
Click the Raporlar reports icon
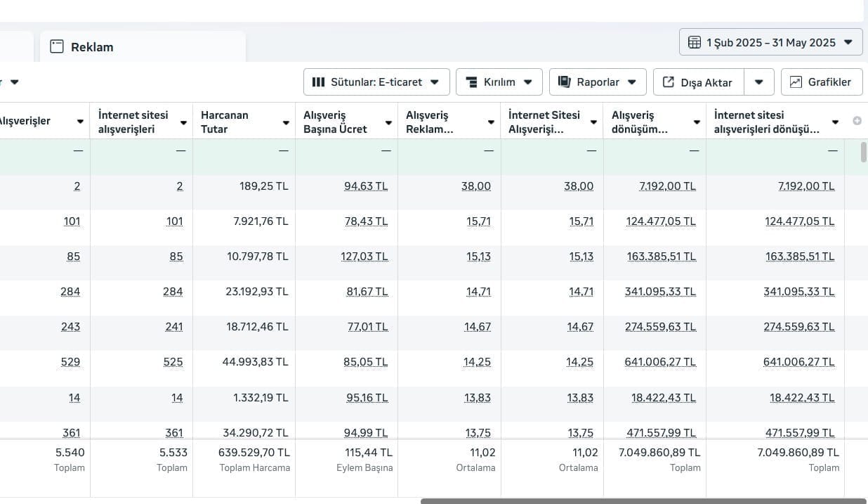pos(564,82)
